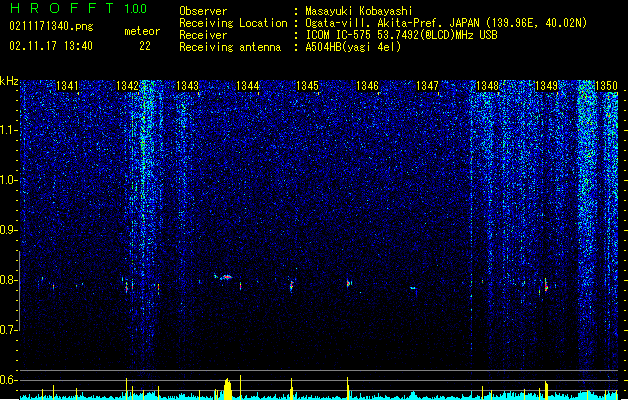Click the A504HB(yagi 4el) antenna text
This screenshot has height=400, width=629.
[x=353, y=47]
